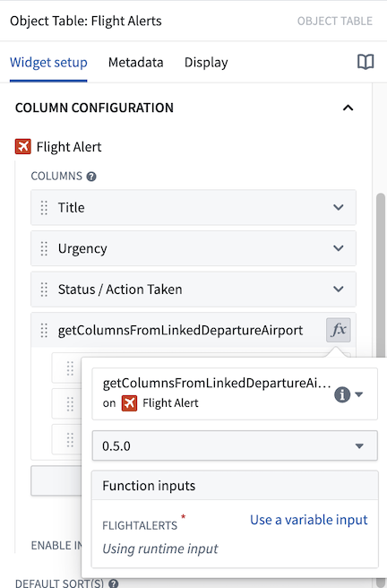Collapse the Column Configuration section
This screenshot has height=588, width=387.
(348, 108)
